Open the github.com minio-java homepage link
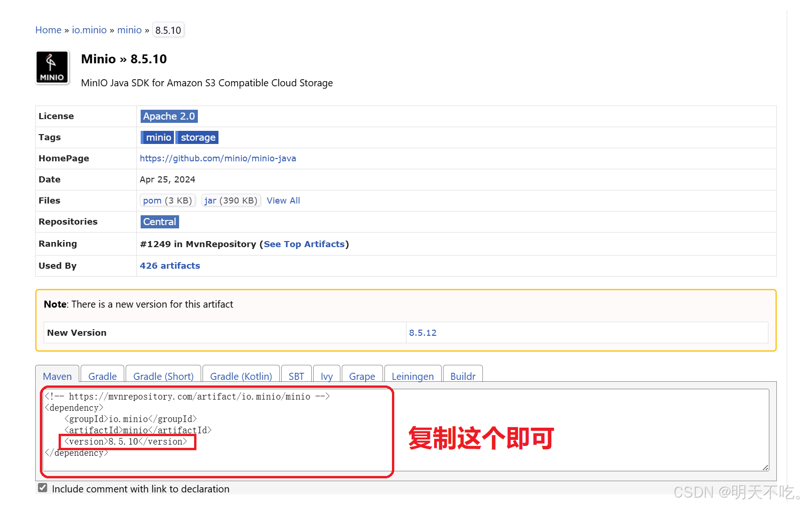The image size is (812, 506). (x=218, y=159)
